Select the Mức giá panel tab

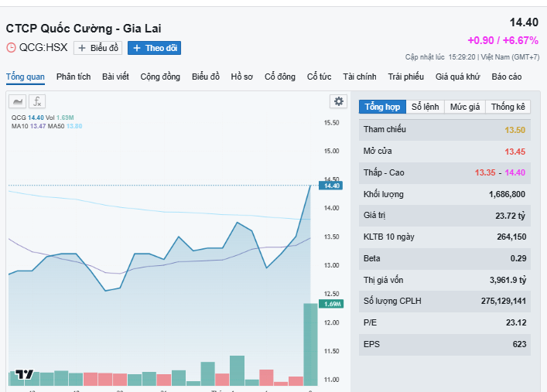[x=465, y=107]
